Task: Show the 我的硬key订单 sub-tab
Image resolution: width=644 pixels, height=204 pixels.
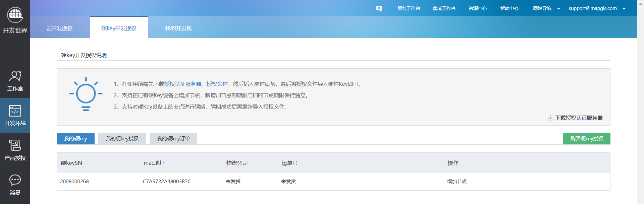Action: pyautogui.click(x=173, y=139)
